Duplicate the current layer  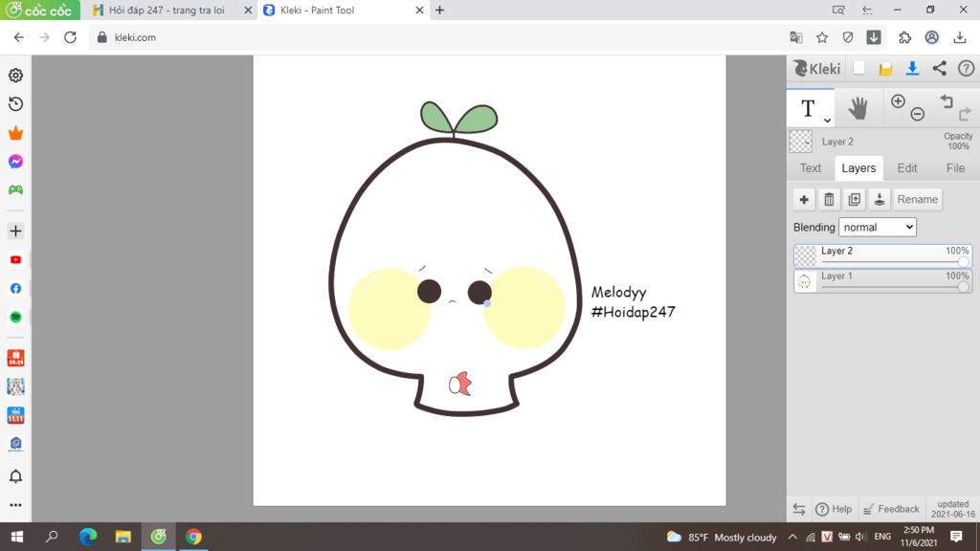coord(854,199)
